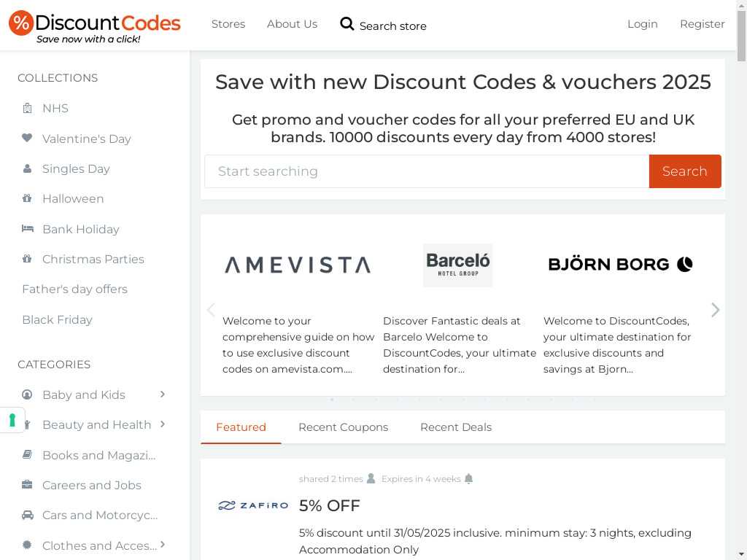
Task: Expand the Clothes and Accessories chevron
Action: (x=163, y=544)
